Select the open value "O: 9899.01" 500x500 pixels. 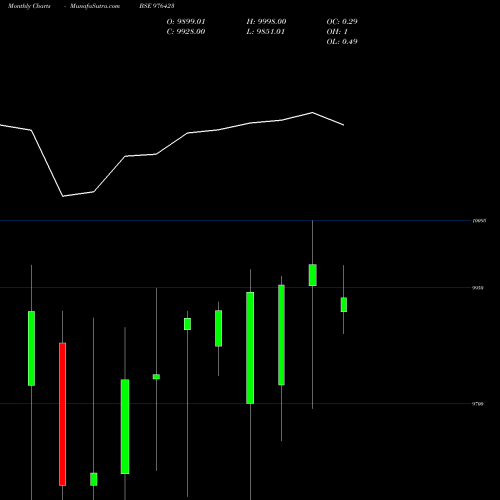coord(186,22)
